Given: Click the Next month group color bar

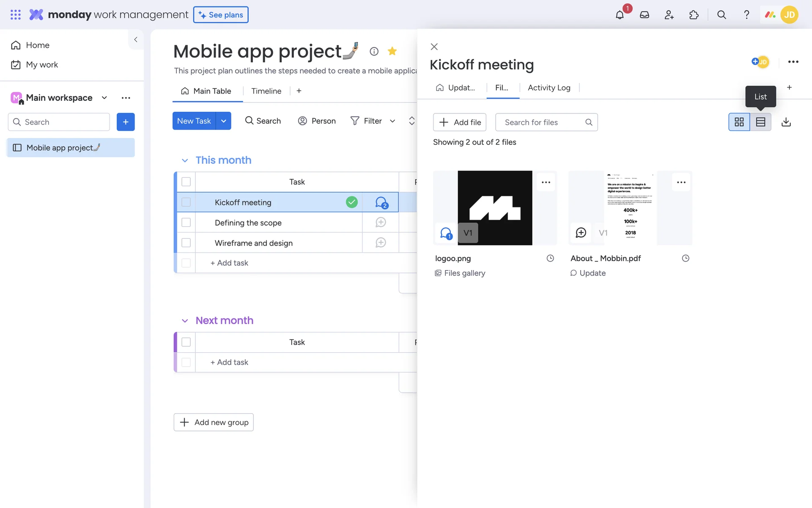Looking at the screenshot, I should (176, 342).
